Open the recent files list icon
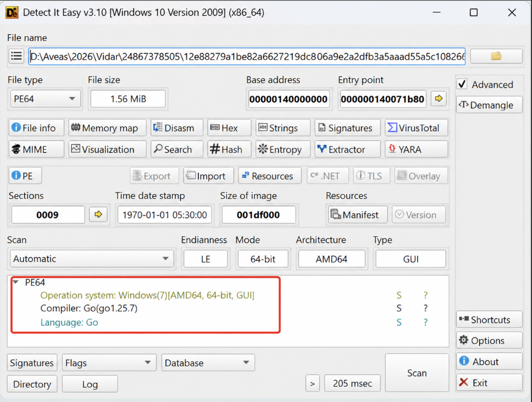 pyautogui.click(x=16, y=56)
